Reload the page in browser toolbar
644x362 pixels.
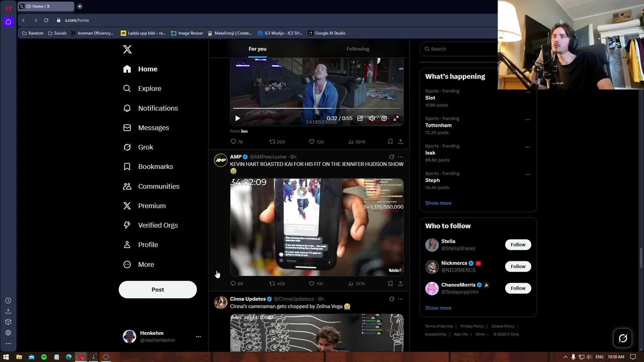46,20
